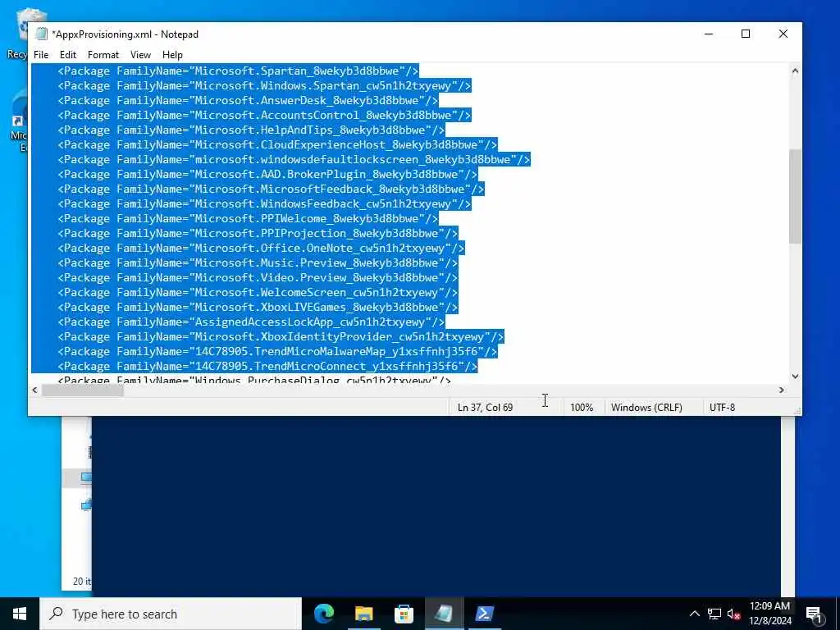This screenshot has width=840, height=630.
Task: Click the UTF-8 encoding status entry
Action: click(x=722, y=407)
